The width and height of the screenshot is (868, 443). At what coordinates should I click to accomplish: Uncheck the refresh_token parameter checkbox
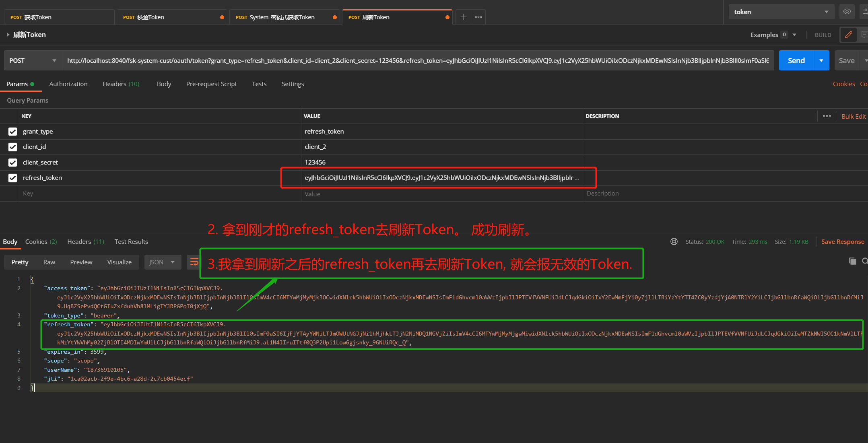pyautogui.click(x=12, y=178)
